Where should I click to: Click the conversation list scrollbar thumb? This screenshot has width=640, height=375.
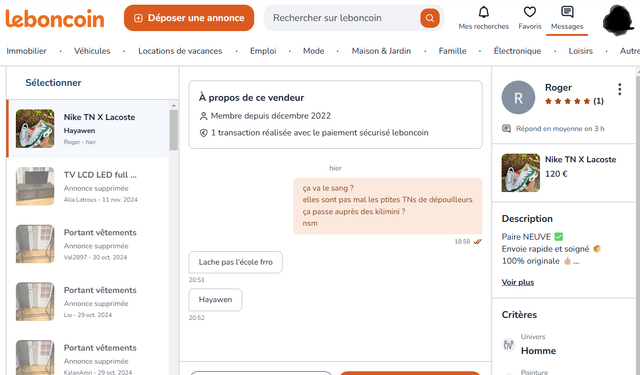pyautogui.click(x=173, y=130)
